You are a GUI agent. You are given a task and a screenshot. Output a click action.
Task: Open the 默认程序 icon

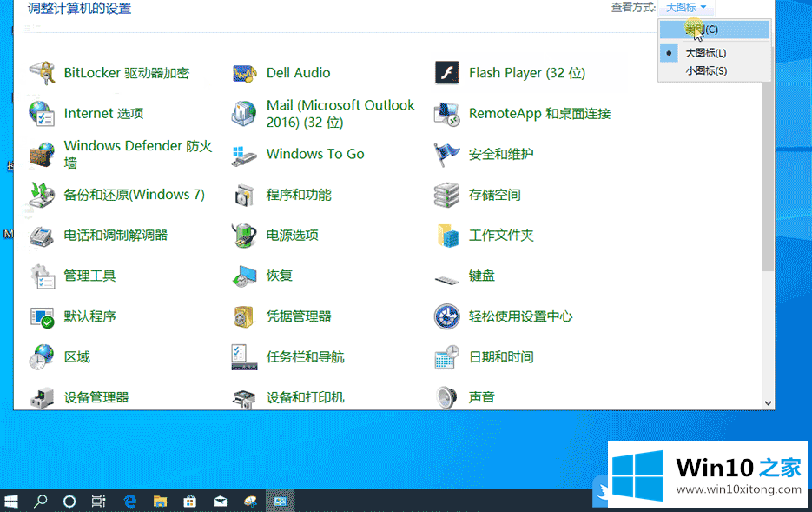(42, 317)
